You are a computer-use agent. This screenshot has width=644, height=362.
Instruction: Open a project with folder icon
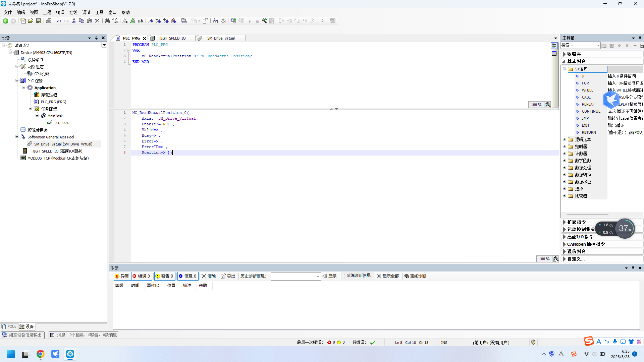click(31, 21)
